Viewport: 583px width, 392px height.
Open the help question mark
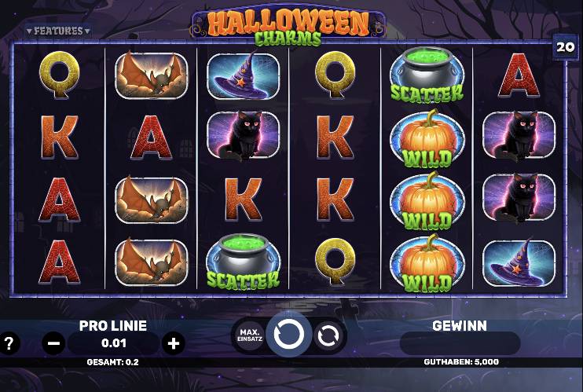pos(9,343)
